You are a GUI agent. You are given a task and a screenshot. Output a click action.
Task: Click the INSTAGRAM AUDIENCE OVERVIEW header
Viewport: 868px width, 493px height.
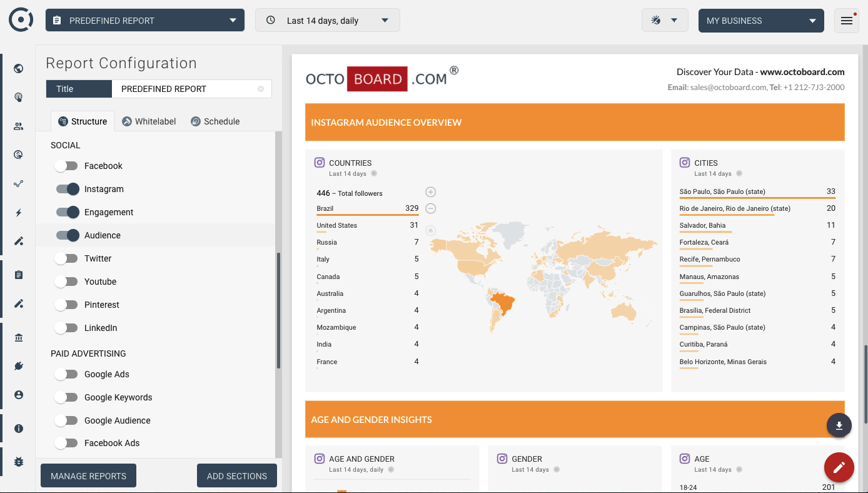pos(575,122)
